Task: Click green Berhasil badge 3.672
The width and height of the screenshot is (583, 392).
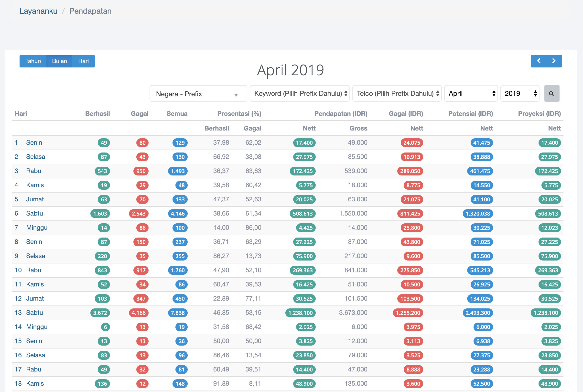Action: coord(100,313)
